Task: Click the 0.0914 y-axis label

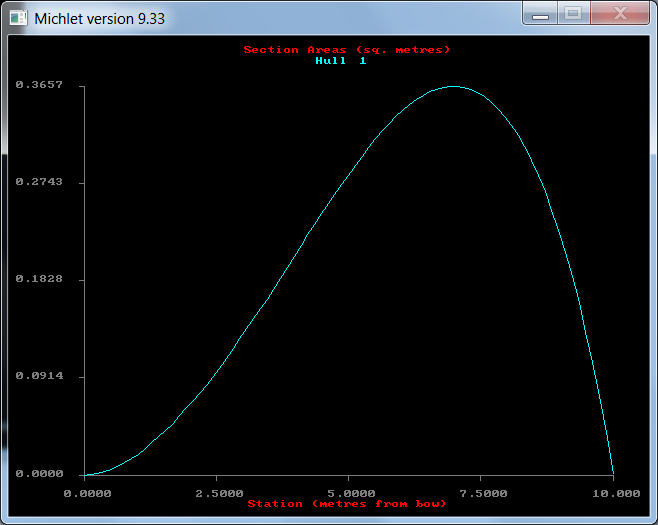Action: (x=39, y=376)
